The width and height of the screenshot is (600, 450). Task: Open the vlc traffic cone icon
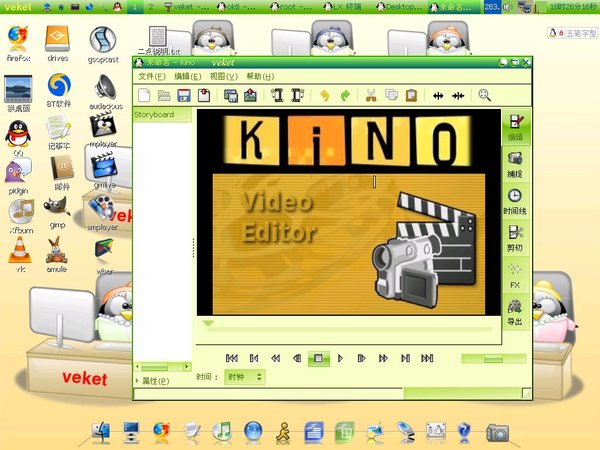tap(20, 254)
